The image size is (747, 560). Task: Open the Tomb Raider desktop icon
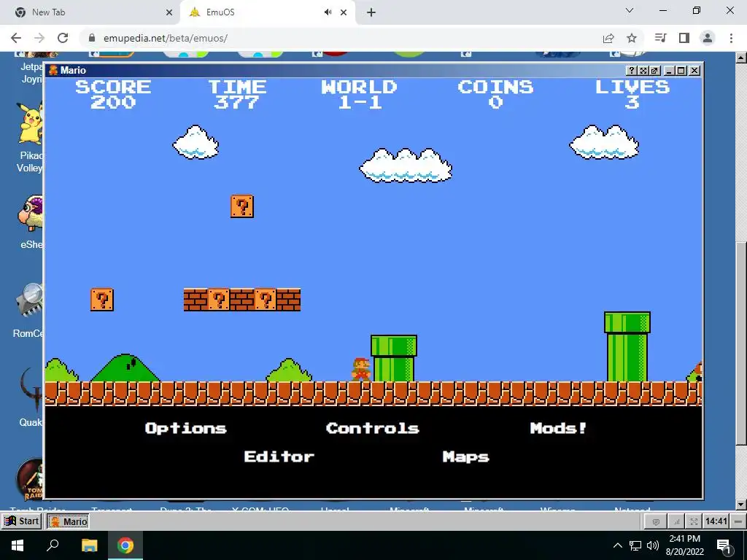(x=29, y=480)
